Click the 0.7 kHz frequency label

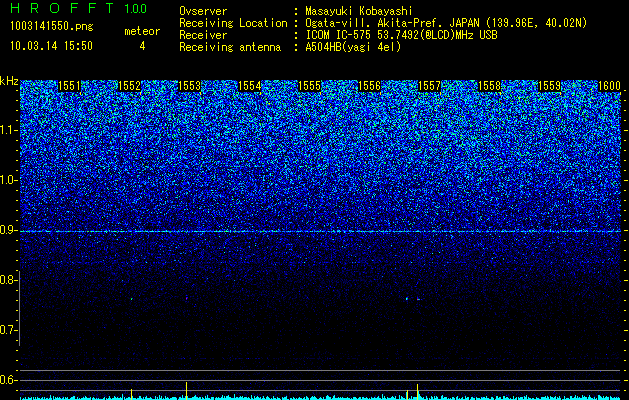9,330
